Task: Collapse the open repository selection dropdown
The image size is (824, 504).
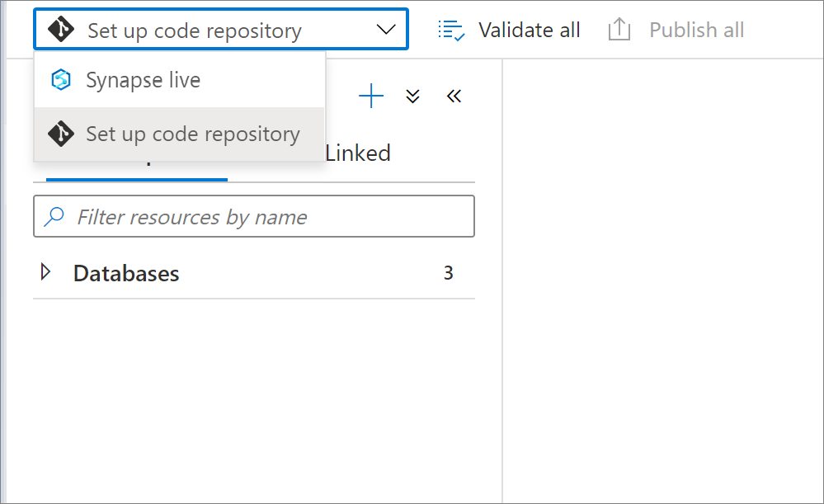Action: pyautogui.click(x=385, y=28)
